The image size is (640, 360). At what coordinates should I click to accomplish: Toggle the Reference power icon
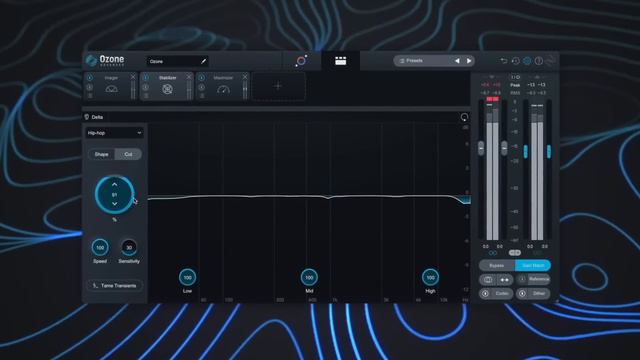point(522,280)
